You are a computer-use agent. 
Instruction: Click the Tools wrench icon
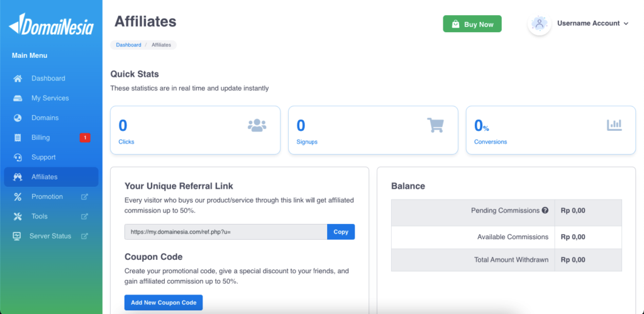click(17, 216)
